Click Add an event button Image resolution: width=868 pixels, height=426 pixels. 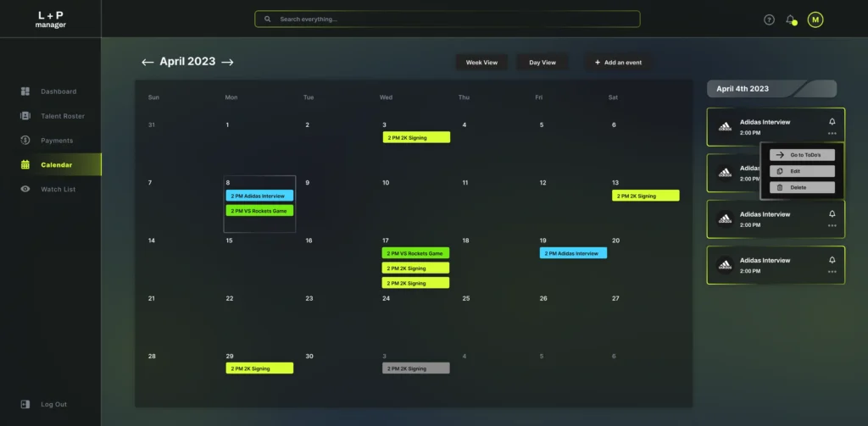pyautogui.click(x=618, y=63)
